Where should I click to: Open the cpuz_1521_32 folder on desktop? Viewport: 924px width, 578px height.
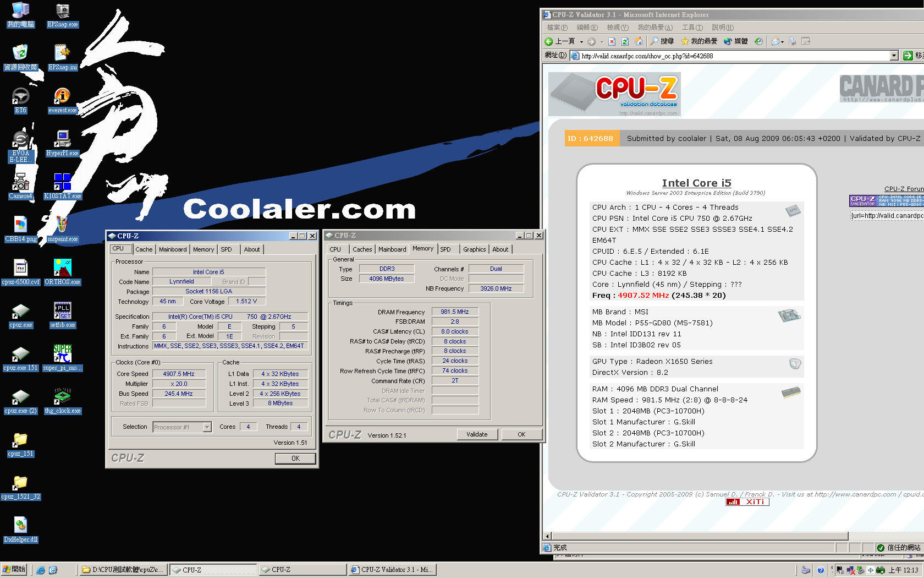coord(20,488)
